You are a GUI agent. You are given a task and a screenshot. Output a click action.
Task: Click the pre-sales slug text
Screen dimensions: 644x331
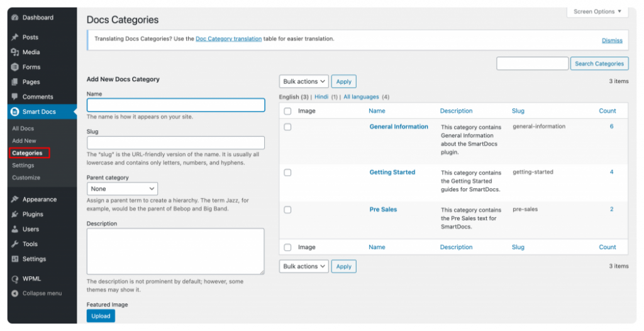(x=525, y=209)
